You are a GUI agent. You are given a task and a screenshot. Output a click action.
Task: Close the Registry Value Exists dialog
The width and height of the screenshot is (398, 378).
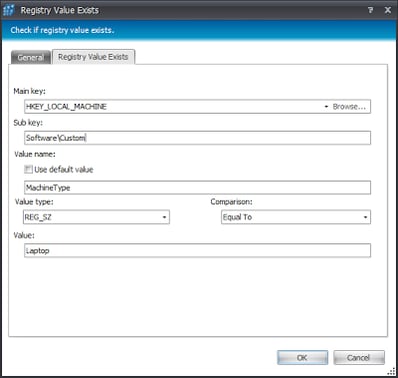[388, 10]
